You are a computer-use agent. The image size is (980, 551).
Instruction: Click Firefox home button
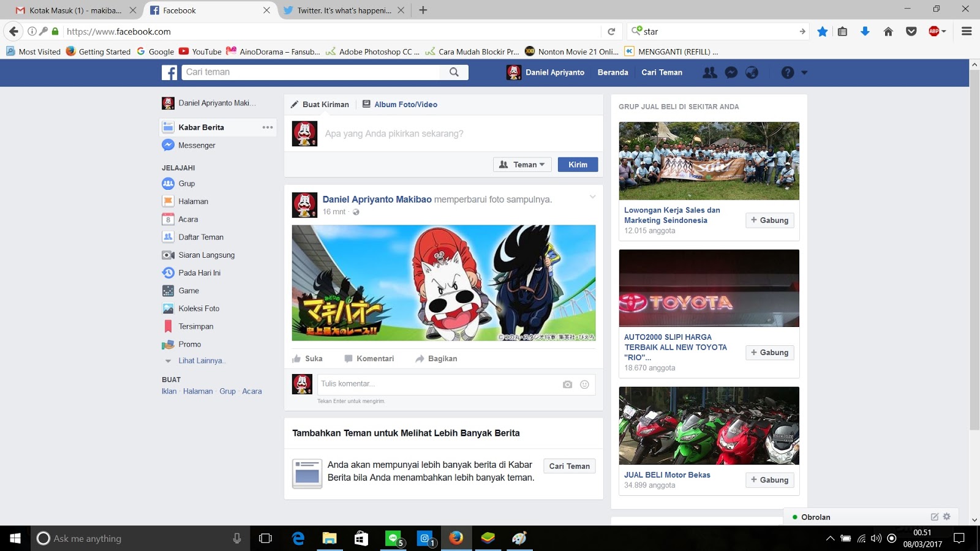888,31
